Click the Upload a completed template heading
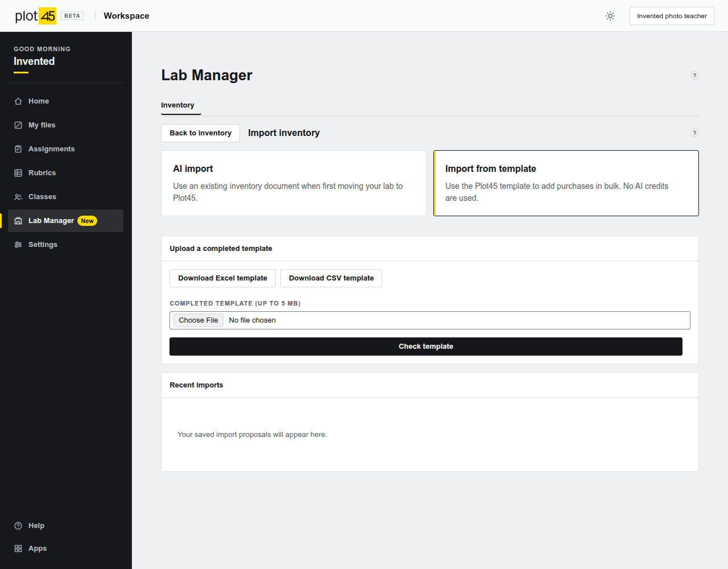This screenshot has height=569, width=728. coord(221,249)
